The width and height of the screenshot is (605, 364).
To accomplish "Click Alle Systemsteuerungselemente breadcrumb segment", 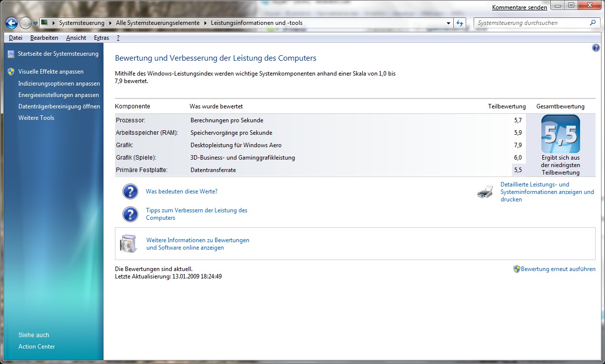I will click(158, 23).
